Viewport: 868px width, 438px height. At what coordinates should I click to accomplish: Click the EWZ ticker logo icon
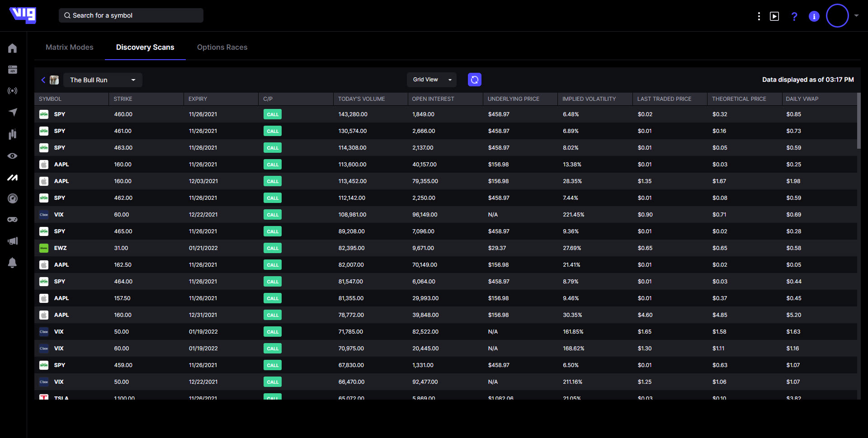click(44, 248)
